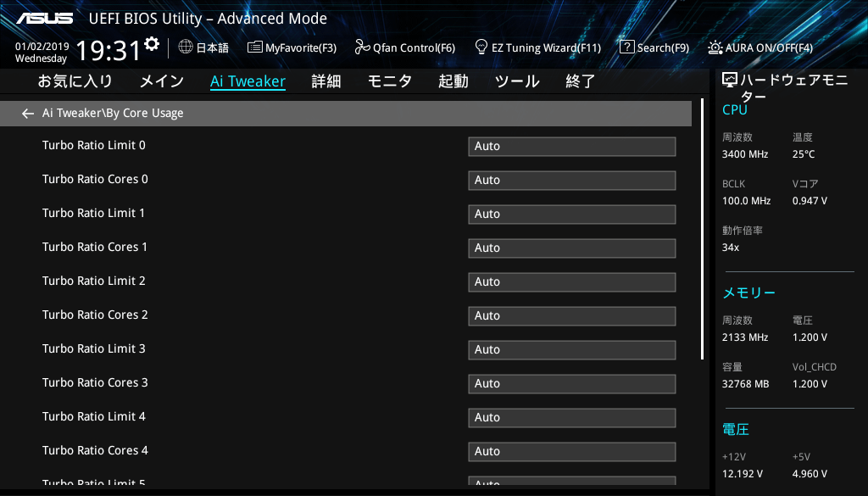The height and width of the screenshot is (496, 868).
Task: Click the ASUS logo
Action: tap(44, 19)
